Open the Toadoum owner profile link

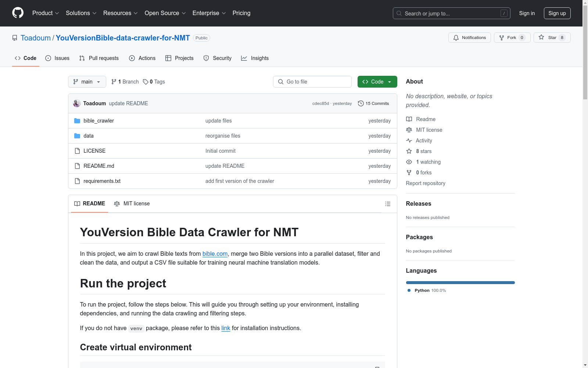click(36, 38)
